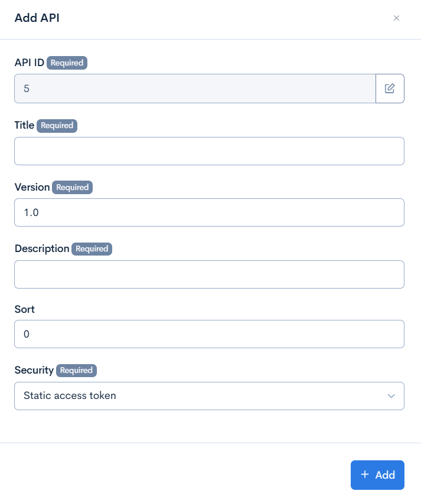Screen dimensions: 421x504
Task: Click the Version field showing 1.0
Action: [x=209, y=212]
